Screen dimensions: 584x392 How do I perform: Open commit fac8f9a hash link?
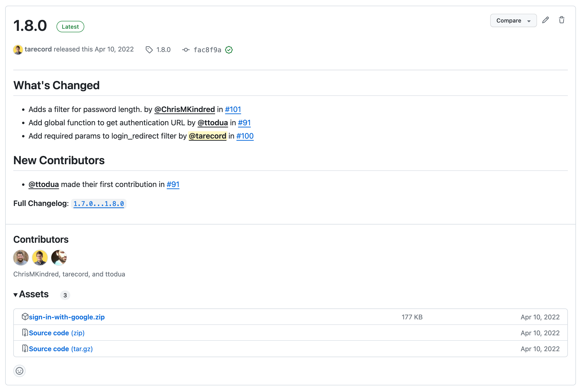coord(207,50)
